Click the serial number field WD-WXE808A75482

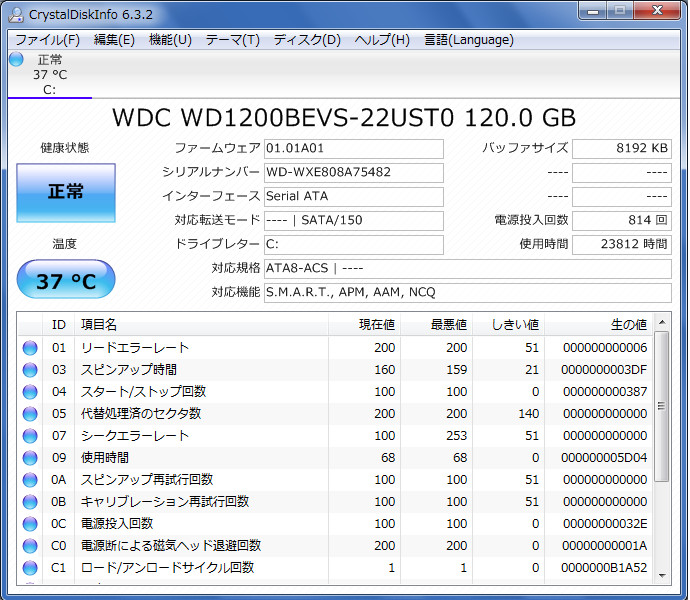point(354,173)
